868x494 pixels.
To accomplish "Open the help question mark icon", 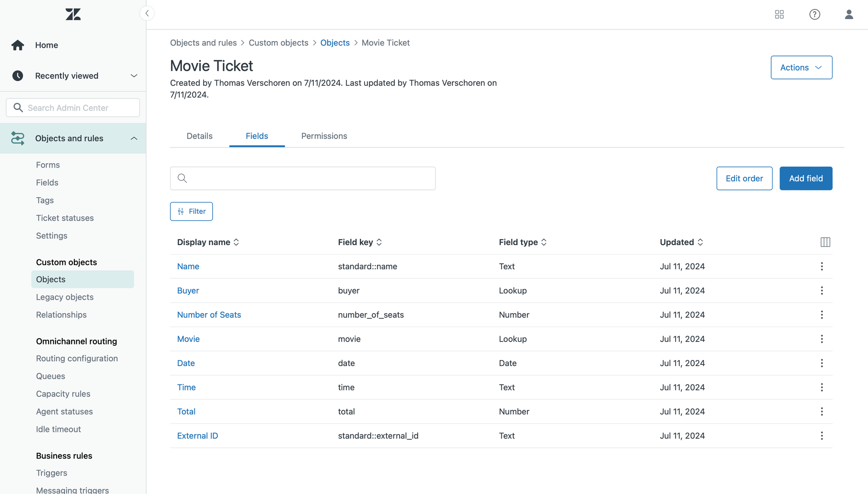I will 815,14.
